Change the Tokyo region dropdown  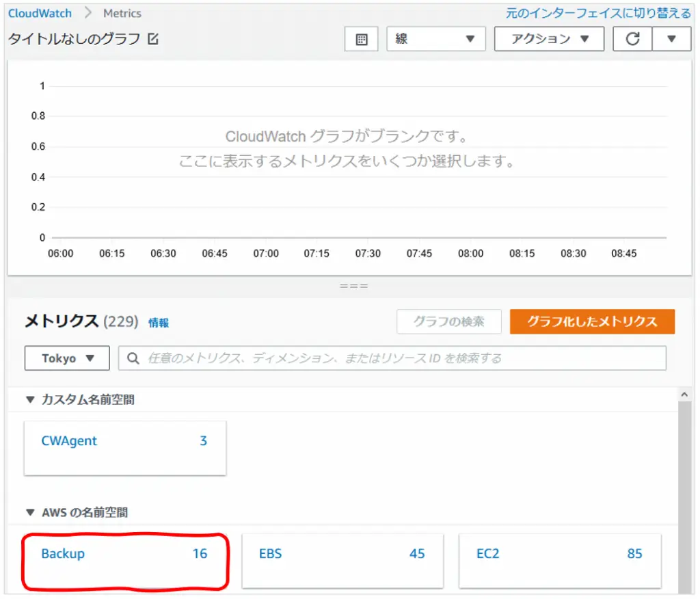point(67,358)
